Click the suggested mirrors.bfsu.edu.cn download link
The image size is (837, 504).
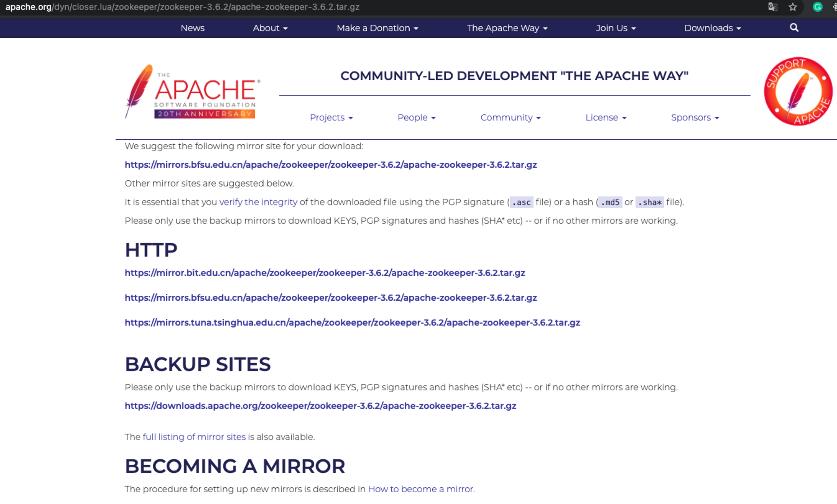click(331, 165)
